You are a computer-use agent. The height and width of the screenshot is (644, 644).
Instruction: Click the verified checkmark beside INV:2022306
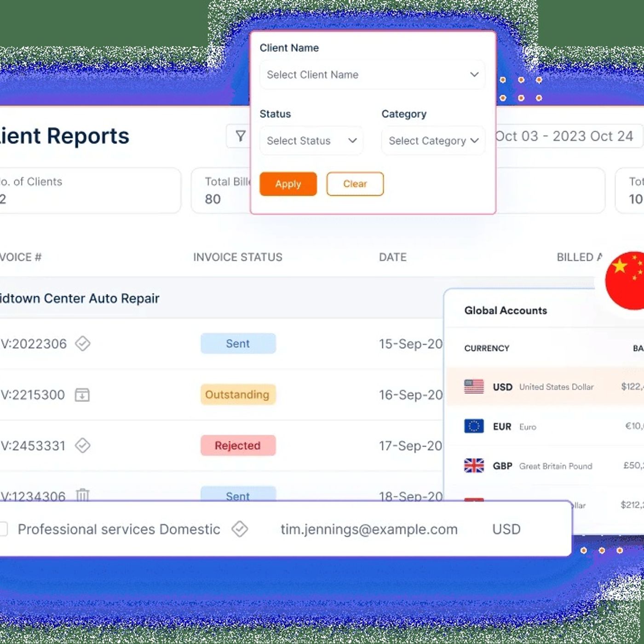82,344
